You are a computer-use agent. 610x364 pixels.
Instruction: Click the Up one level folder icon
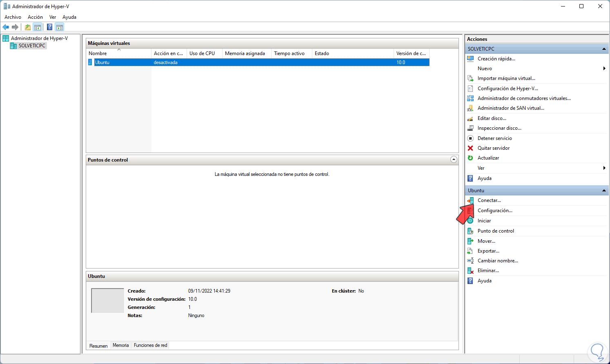click(x=27, y=27)
